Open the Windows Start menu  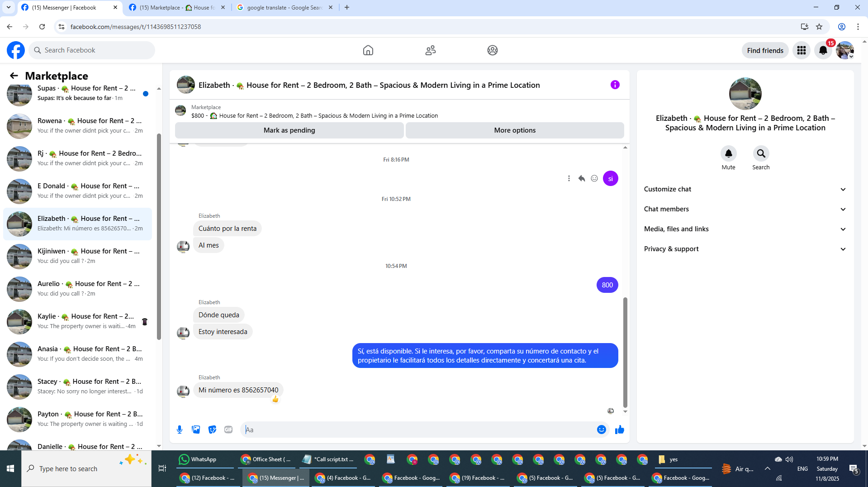10,469
